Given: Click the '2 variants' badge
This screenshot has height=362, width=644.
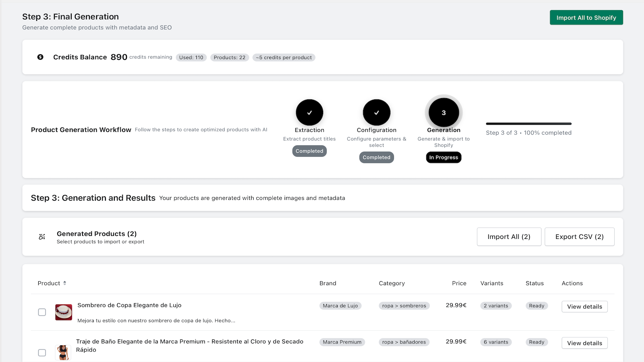Looking at the screenshot, I should click(x=495, y=306).
